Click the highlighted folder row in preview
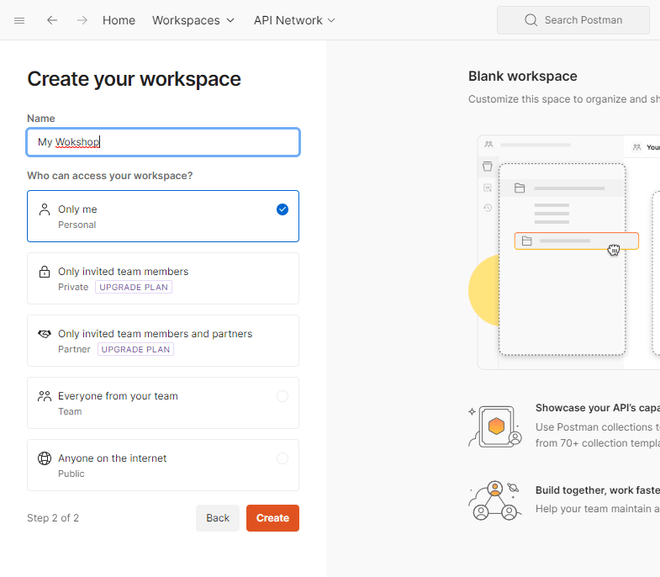The height and width of the screenshot is (577, 660). 576,241
